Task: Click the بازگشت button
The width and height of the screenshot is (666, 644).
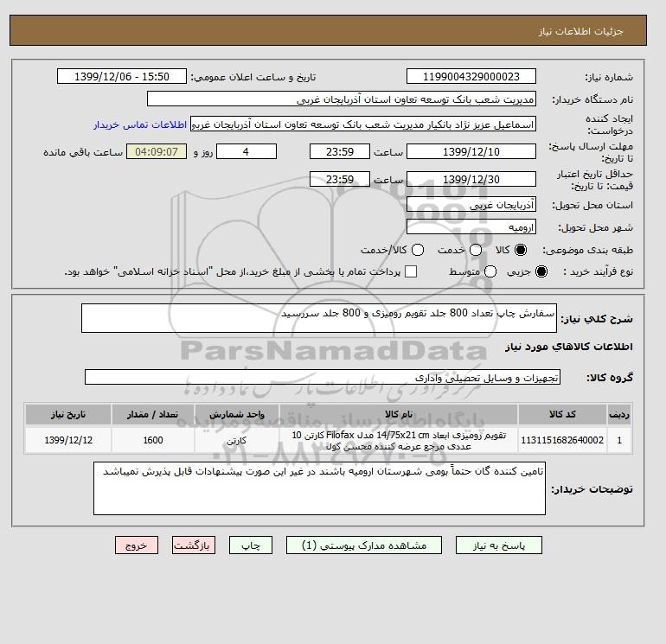Action: tap(194, 545)
